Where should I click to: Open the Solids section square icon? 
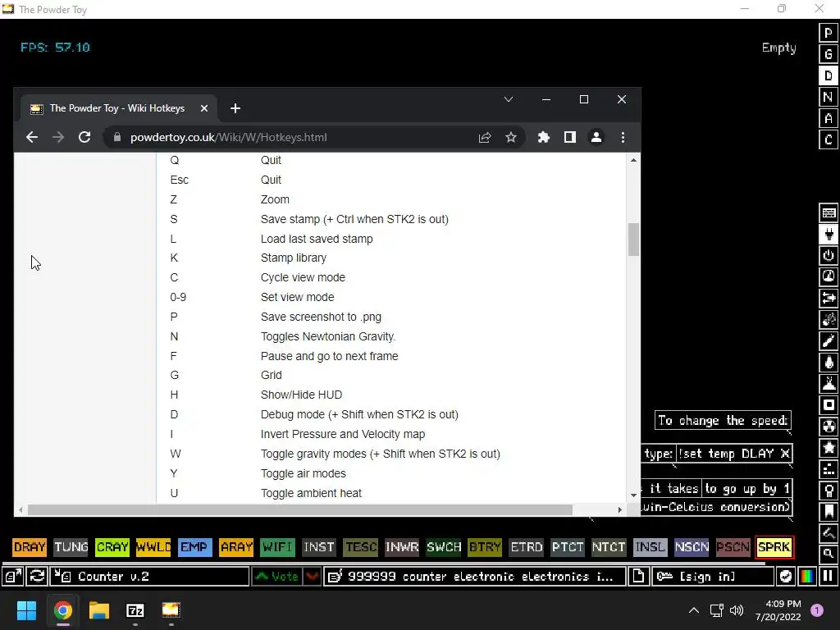(x=829, y=405)
